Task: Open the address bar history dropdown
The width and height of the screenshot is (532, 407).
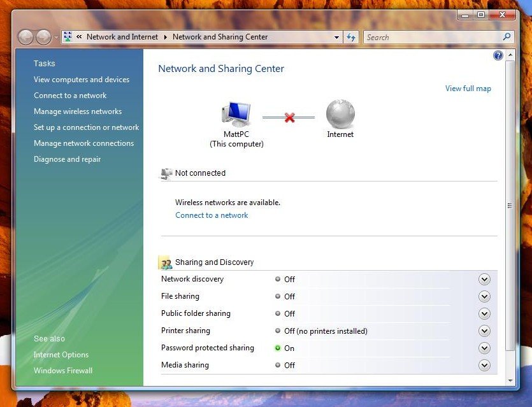Action: coord(336,38)
